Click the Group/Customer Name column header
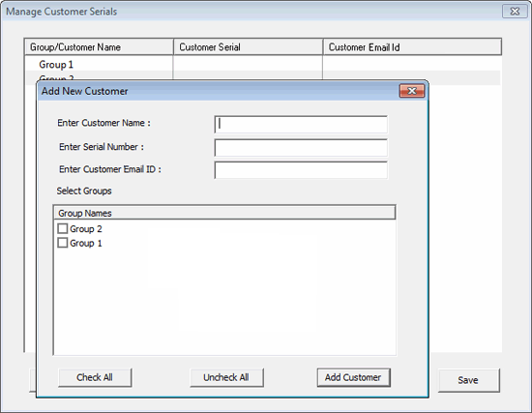The image size is (532, 413). tap(99, 46)
